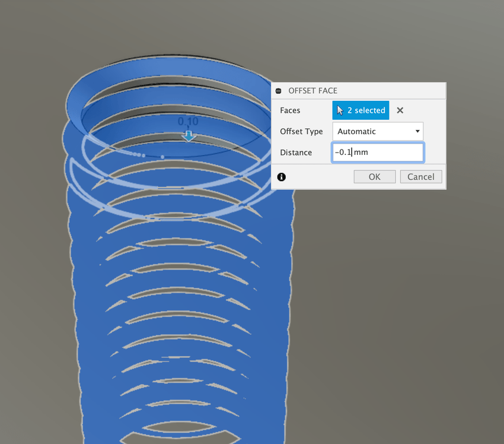Click the '2 selected' faces selector

[361, 110]
